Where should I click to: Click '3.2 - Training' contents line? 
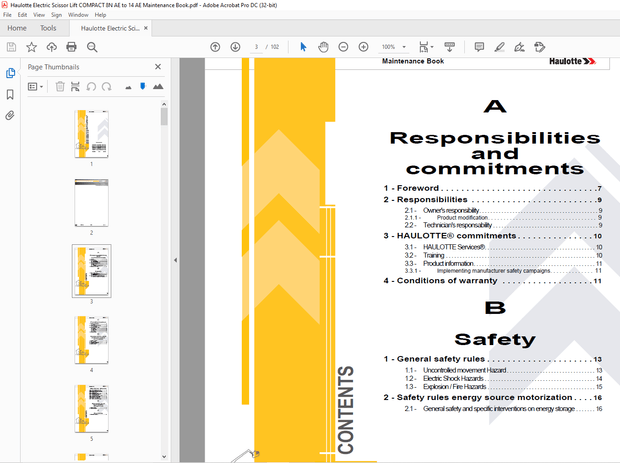[x=503, y=255]
